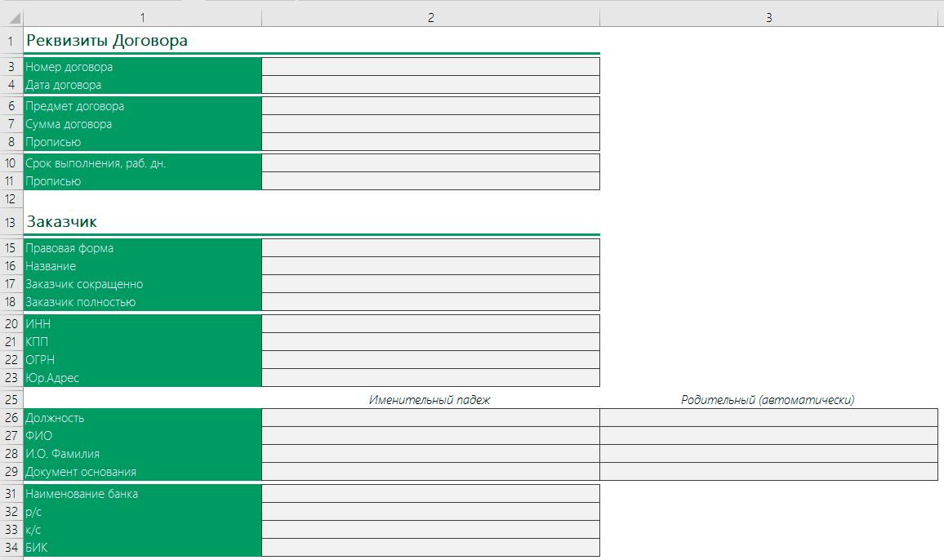Click the 'Прописью' label in row 11

pyautogui.click(x=53, y=181)
